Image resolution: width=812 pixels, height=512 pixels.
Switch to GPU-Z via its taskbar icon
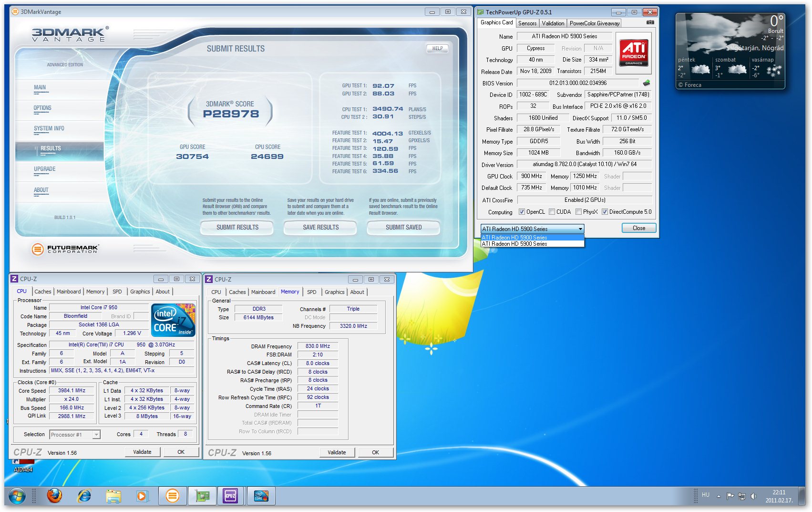coord(202,496)
